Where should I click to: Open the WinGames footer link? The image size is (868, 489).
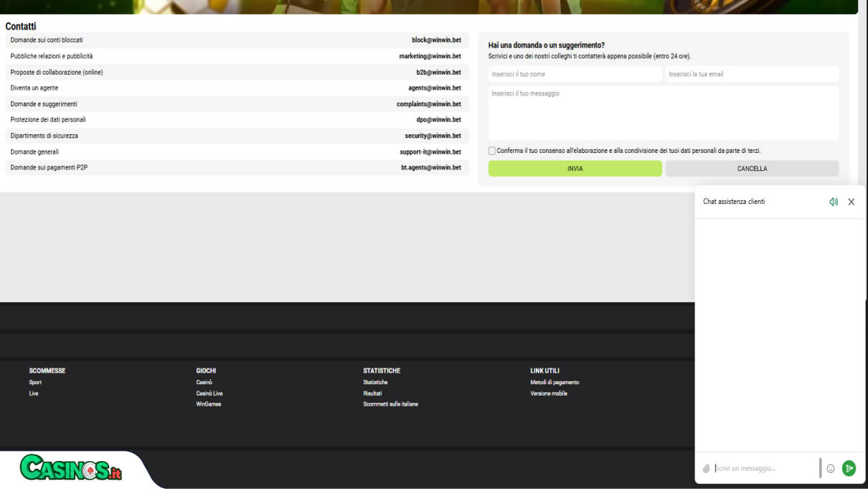(209, 404)
